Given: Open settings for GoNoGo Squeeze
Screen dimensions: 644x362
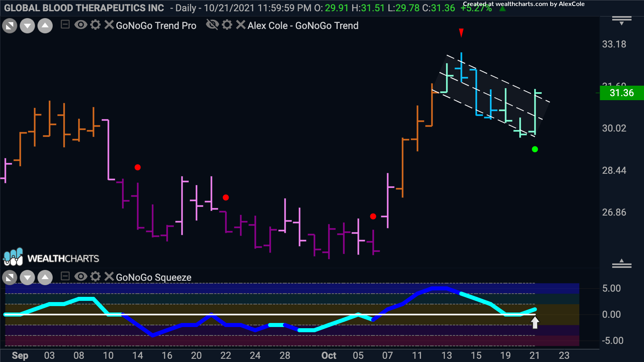Looking at the screenshot, I should tap(95, 276).
